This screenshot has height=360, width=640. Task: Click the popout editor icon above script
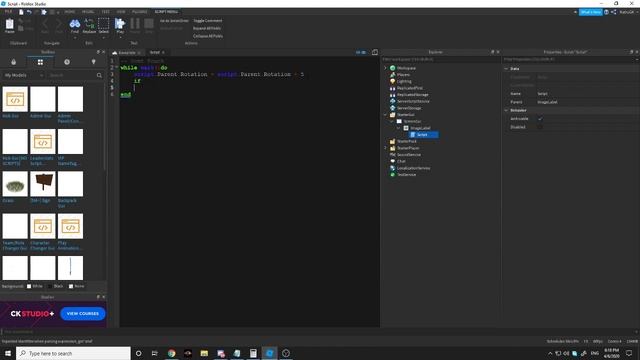[375, 52]
